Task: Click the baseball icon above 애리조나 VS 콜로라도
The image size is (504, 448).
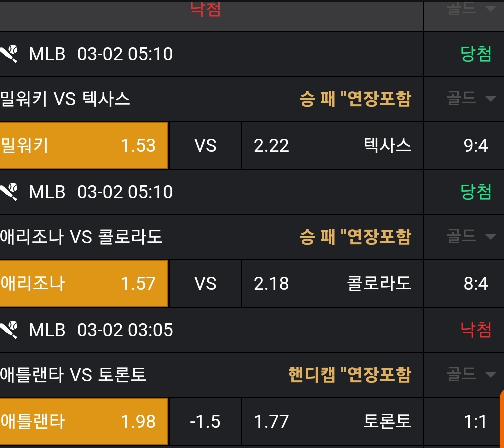Action: (9, 192)
